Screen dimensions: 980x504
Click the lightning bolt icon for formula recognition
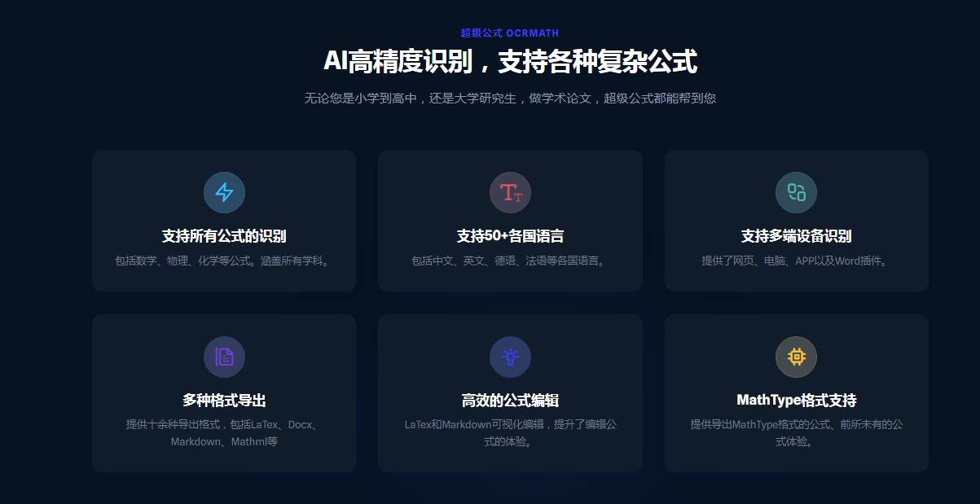click(224, 193)
